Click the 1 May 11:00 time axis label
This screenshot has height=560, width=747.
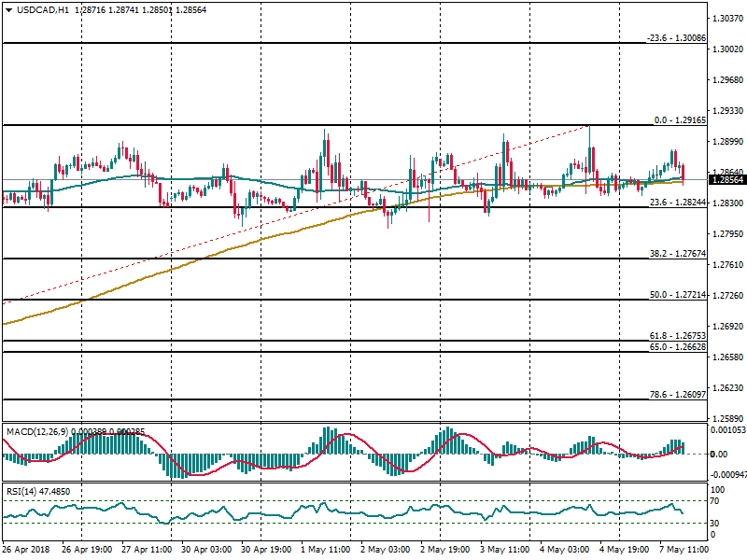(x=324, y=552)
